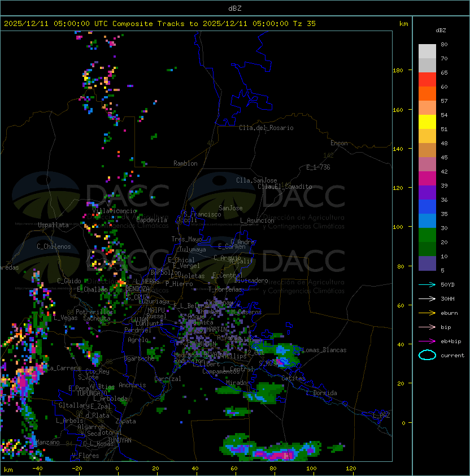Click the 'Carrizal' place label
The height and width of the screenshot is (476, 470).
[x=168, y=379]
